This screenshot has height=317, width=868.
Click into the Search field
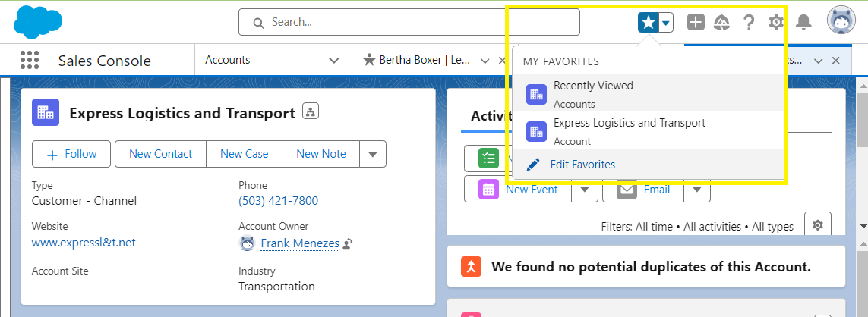point(409,22)
